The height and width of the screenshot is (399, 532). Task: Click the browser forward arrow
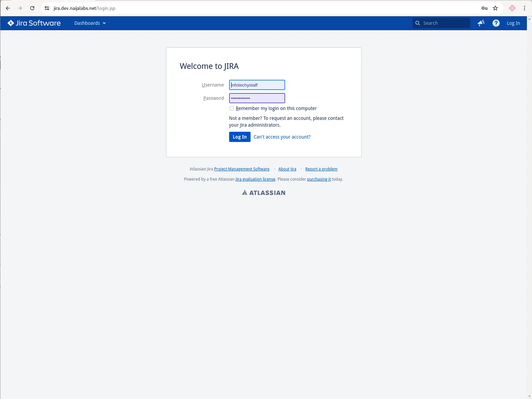point(20,8)
